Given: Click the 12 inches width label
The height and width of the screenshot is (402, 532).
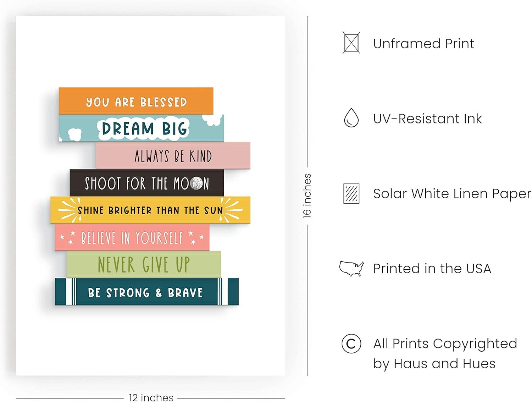Looking at the screenshot, I should coord(151,397).
